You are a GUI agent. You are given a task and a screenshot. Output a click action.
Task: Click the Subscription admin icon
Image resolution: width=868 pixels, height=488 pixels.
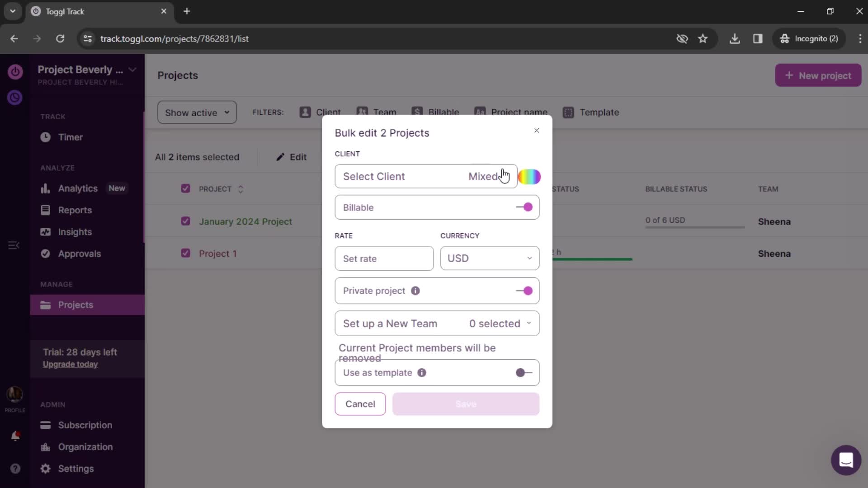click(46, 425)
